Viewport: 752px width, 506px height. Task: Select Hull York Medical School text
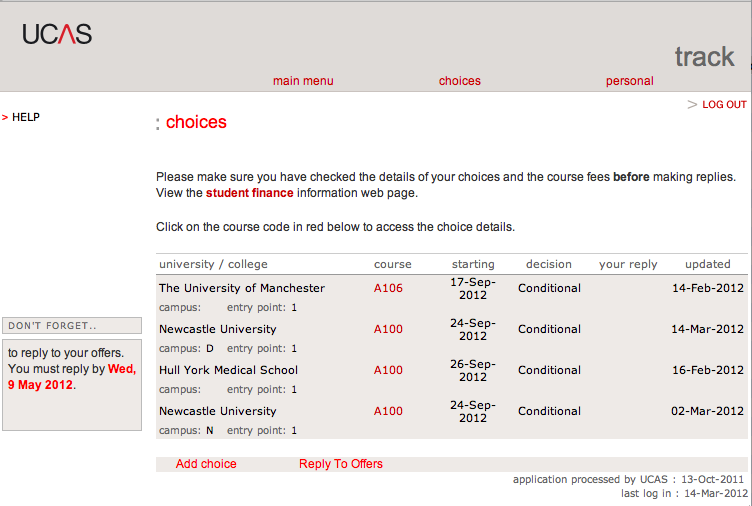click(x=228, y=370)
